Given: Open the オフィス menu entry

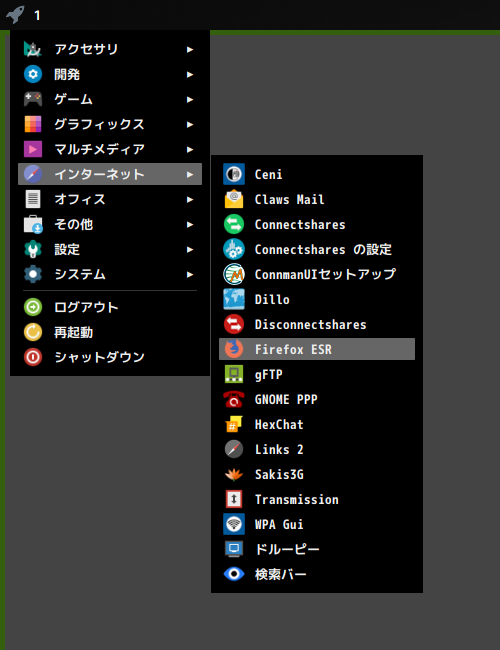Looking at the screenshot, I should [x=110, y=199].
